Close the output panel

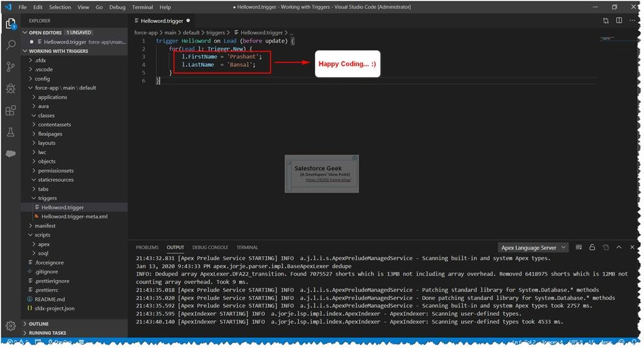(632, 247)
